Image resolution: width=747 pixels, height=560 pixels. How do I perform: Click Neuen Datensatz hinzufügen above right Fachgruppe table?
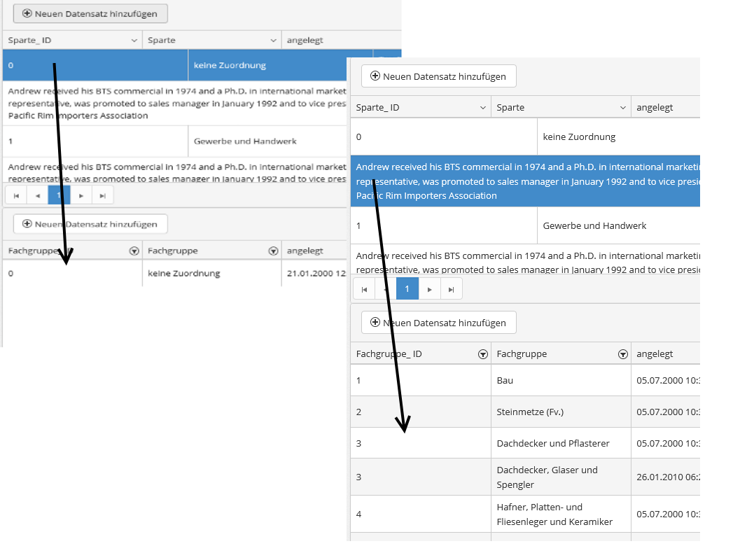tap(438, 323)
